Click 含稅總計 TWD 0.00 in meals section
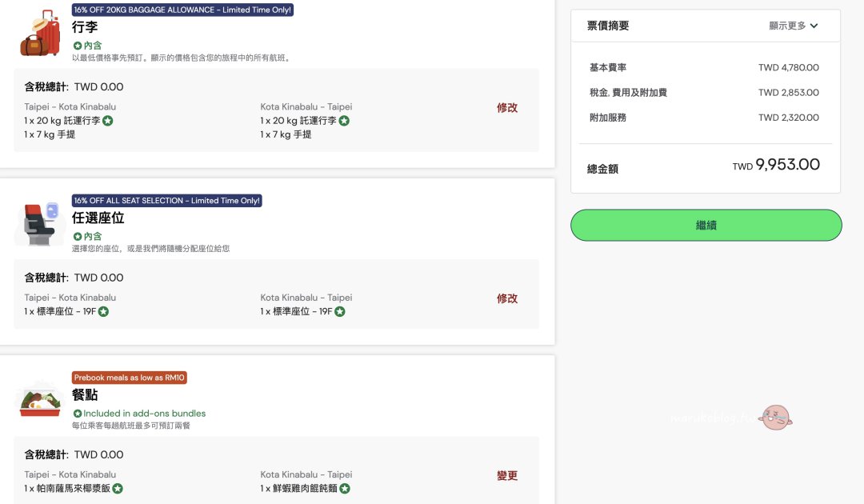Viewport: 864px width, 504px height. coord(74,455)
